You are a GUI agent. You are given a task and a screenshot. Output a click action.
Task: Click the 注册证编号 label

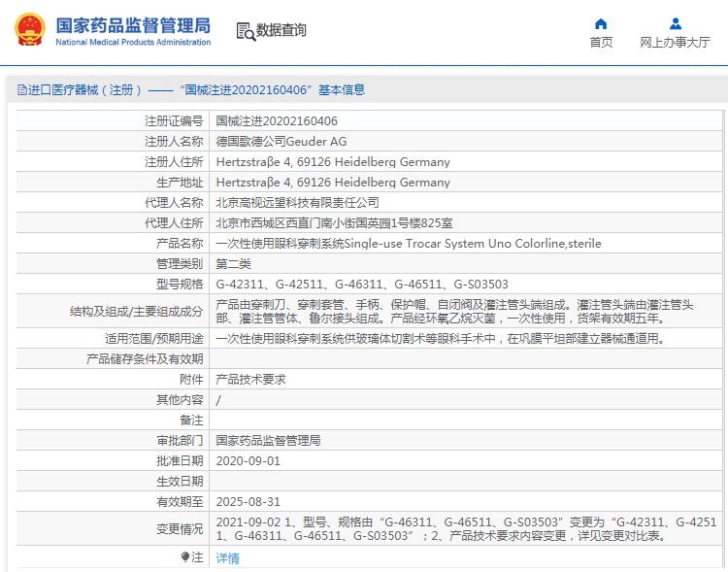174,121
